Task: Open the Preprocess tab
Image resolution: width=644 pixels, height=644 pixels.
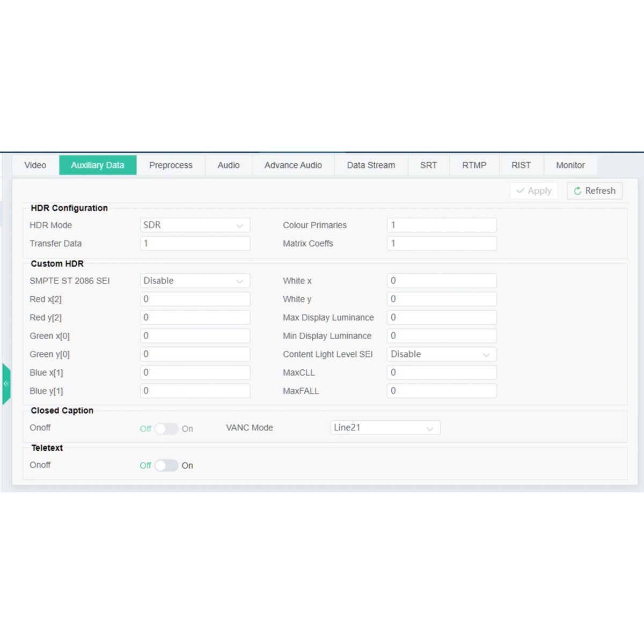Action: (x=171, y=165)
